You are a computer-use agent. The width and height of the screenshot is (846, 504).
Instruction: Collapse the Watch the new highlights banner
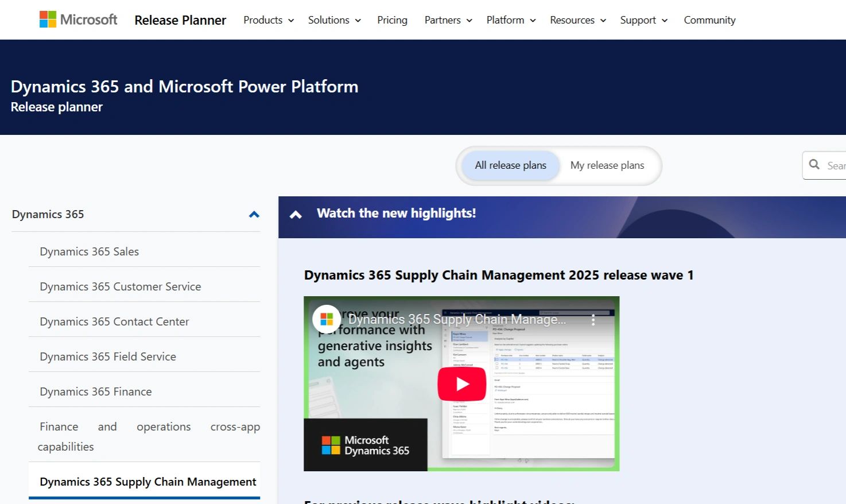(x=296, y=215)
